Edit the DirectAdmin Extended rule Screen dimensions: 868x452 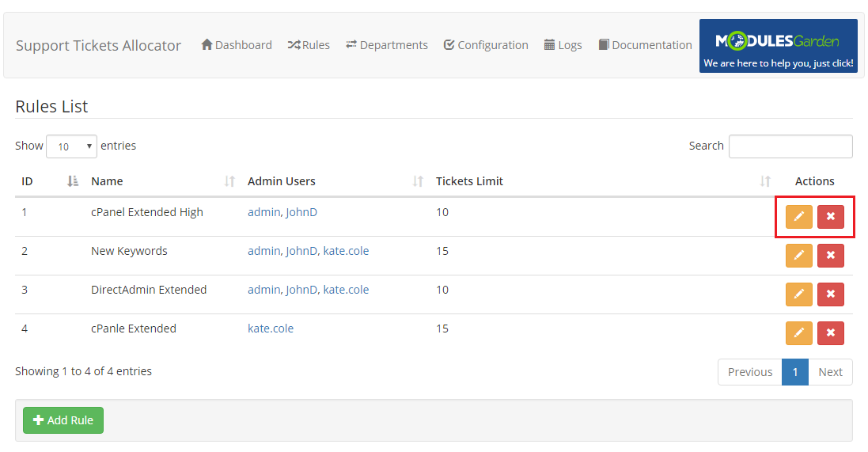[798, 294]
